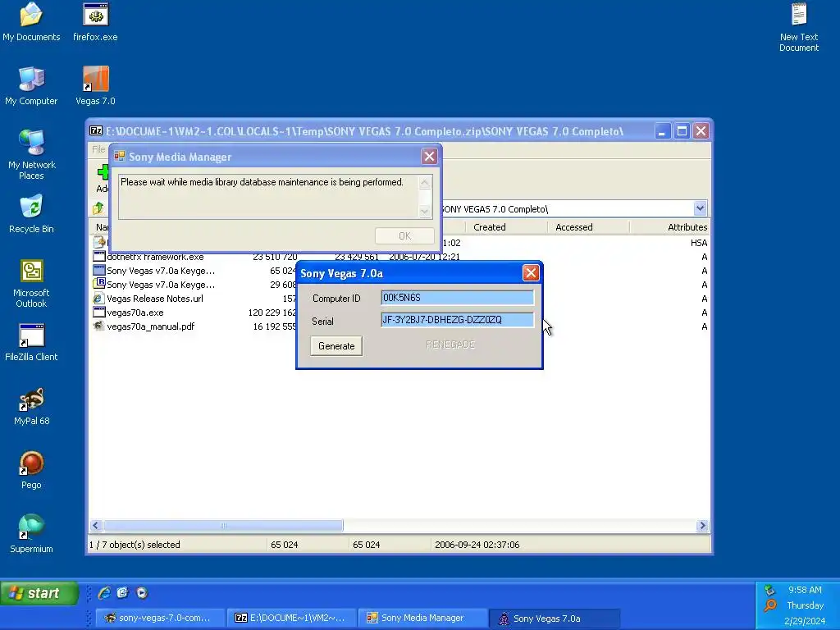Maximize the 7-Zip window
The width and height of the screenshot is (840, 630).
click(x=682, y=130)
